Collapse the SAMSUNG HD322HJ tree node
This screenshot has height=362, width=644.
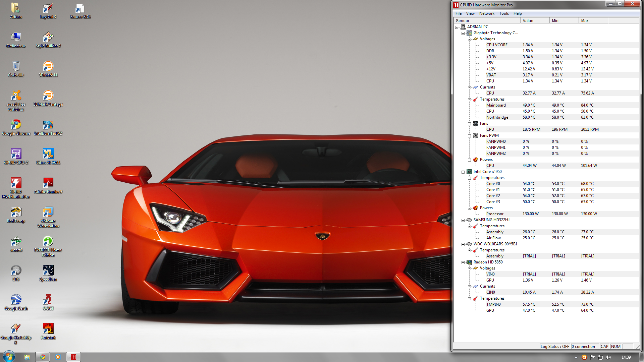(x=463, y=220)
